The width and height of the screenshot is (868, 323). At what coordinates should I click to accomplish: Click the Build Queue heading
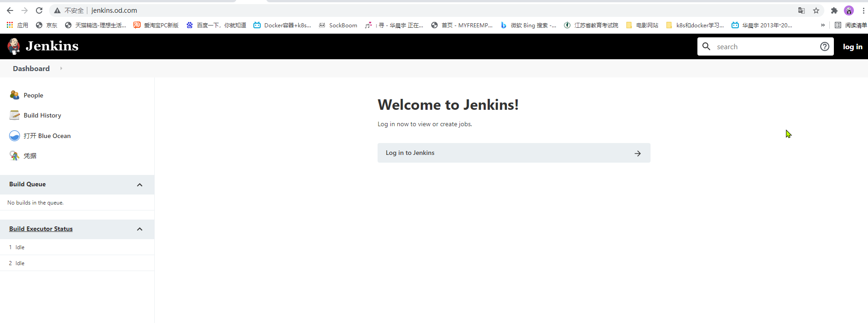coord(27,184)
